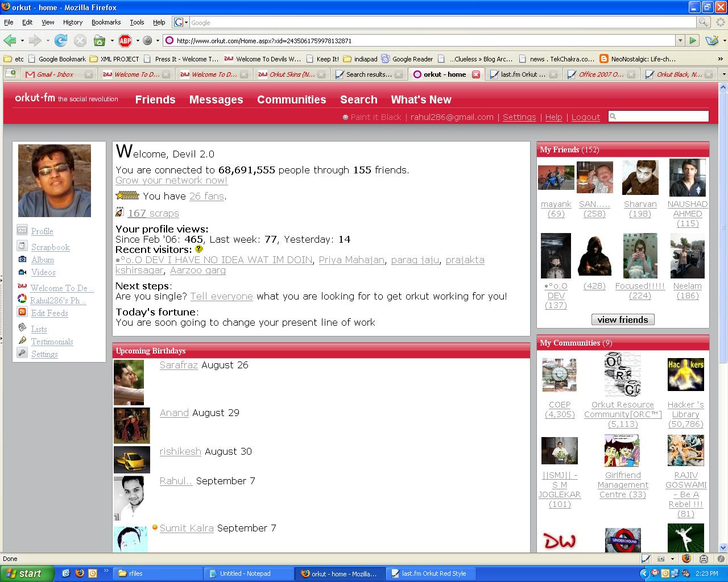Go back with the green Back arrow

click(10, 40)
